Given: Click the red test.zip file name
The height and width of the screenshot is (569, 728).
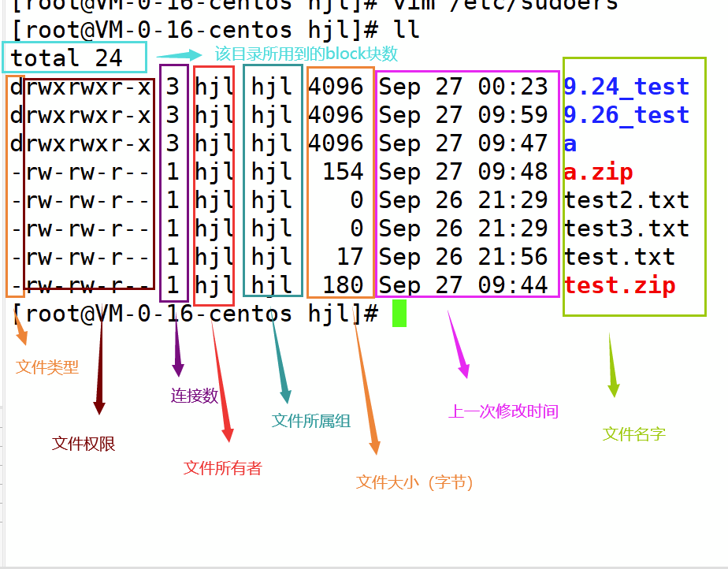Looking at the screenshot, I should (x=619, y=285).
